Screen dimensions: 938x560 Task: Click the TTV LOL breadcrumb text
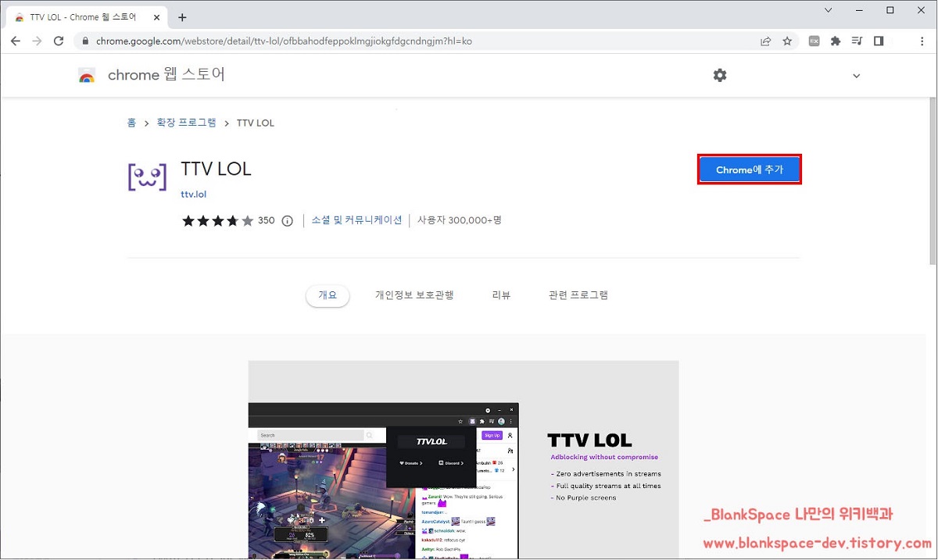point(256,123)
